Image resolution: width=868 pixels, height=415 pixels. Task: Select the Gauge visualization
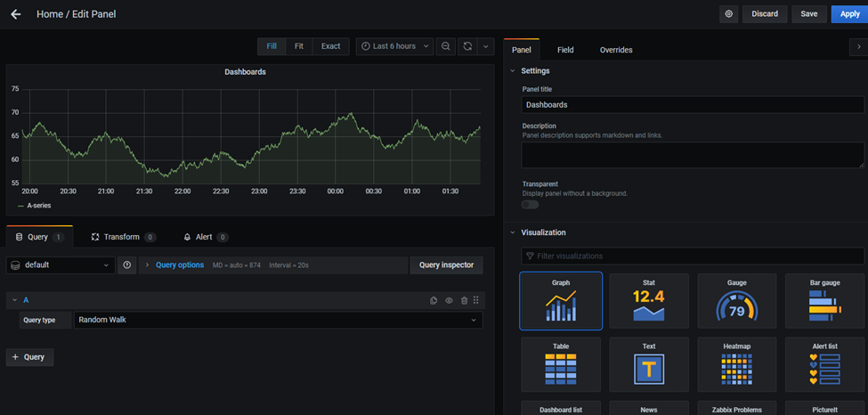(x=736, y=301)
